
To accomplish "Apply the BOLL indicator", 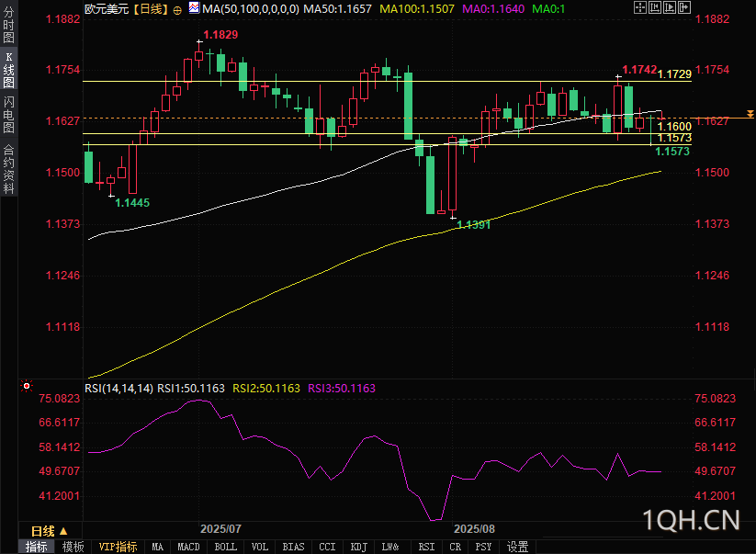I will 226,547.
